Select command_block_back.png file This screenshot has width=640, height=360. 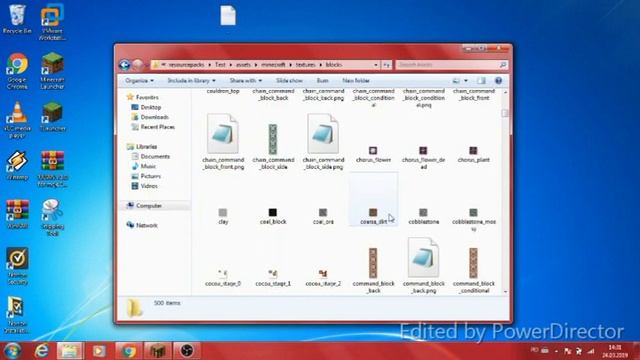[x=423, y=266]
